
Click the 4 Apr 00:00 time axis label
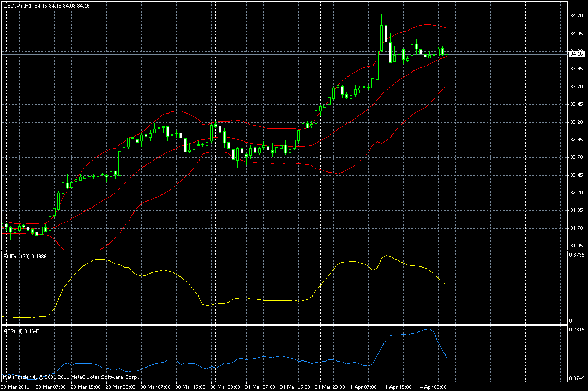433,387
